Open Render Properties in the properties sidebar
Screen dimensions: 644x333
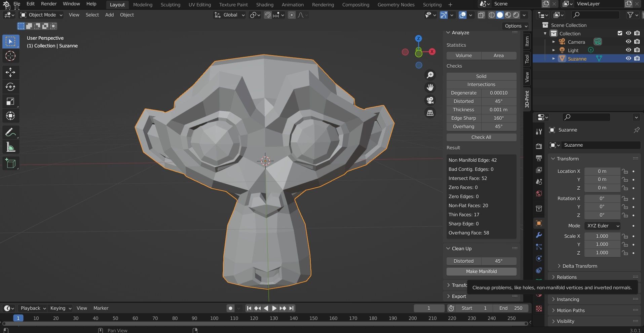click(538, 146)
